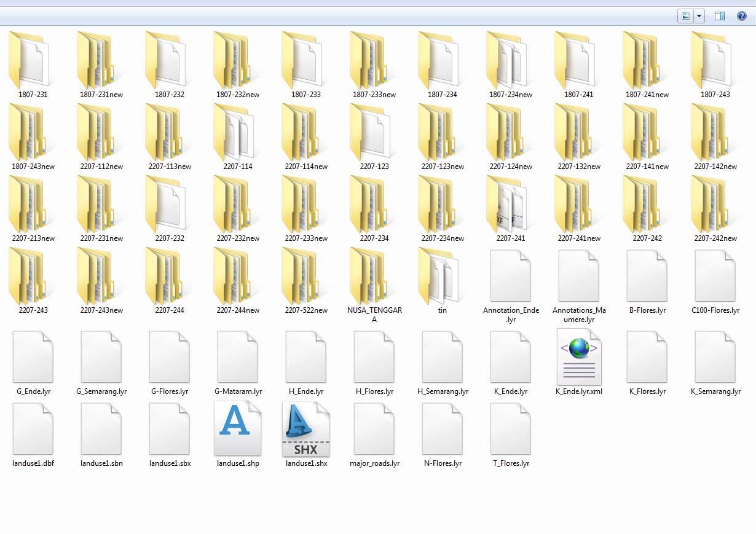Toggle the preview pane button

coord(720,17)
